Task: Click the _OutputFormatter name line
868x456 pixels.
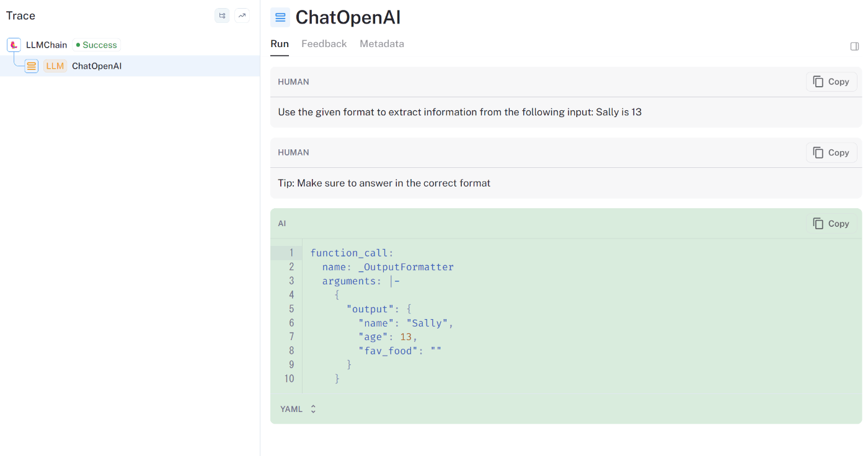Action: pos(388,267)
